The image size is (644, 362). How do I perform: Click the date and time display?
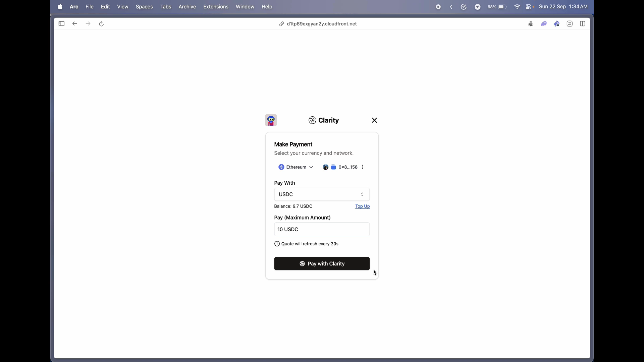click(x=563, y=7)
